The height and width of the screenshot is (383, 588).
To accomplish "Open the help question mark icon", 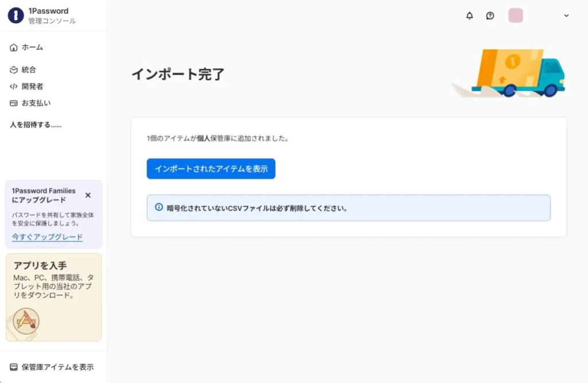I will [x=490, y=16].
